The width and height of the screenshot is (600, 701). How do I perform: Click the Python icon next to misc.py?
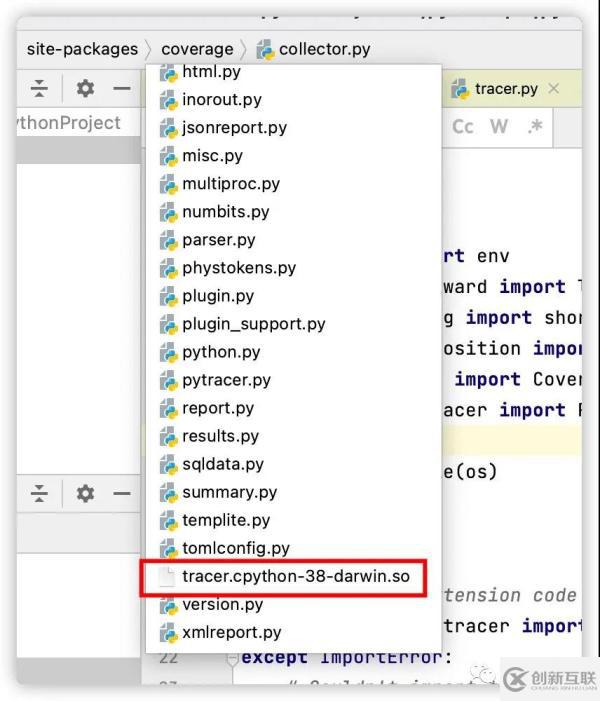point(169,156)
